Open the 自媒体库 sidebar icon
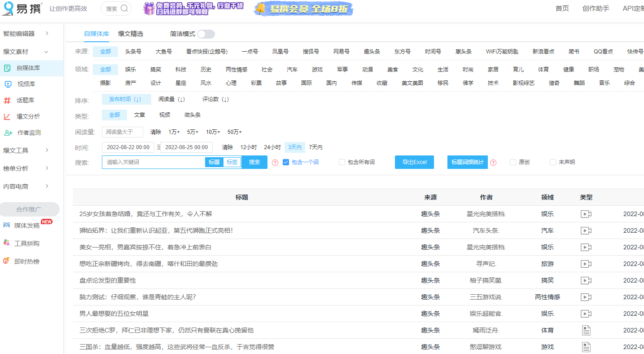Viewport: 644px width, 354px height. tap(8, 68)
